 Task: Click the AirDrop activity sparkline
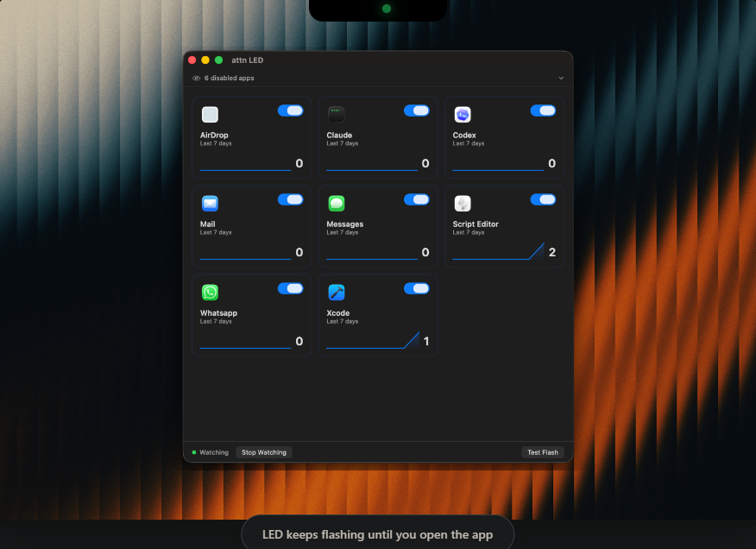(x=245, y=169)
